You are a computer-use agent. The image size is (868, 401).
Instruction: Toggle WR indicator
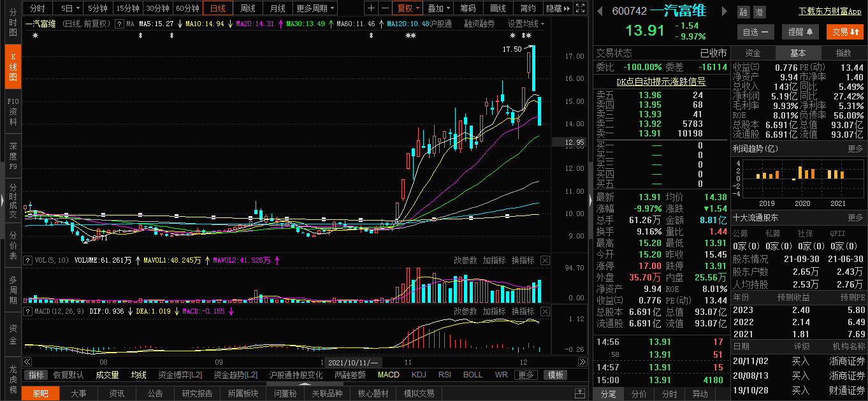point(502,375)
